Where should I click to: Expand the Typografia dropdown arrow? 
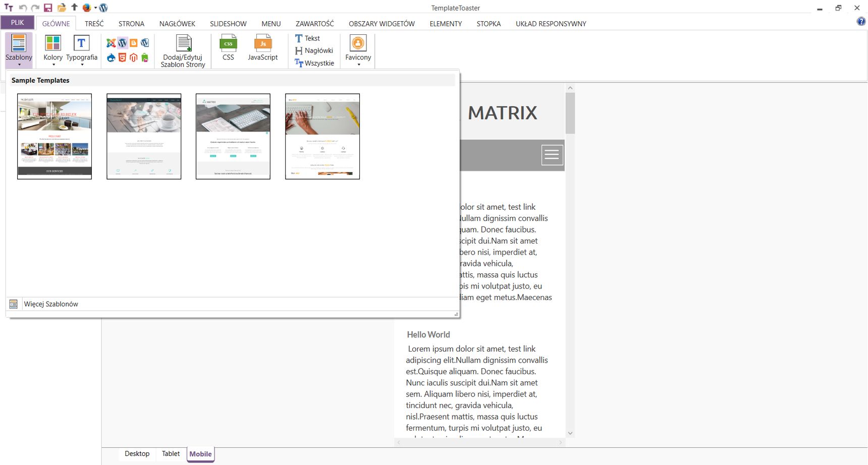pyautogui.click(x=82, y=65)
